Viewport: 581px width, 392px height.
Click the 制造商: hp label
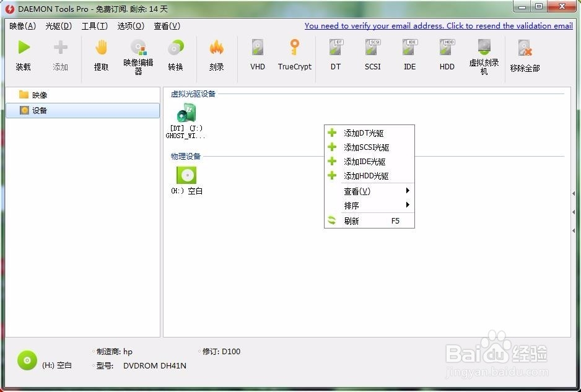click(114, 351)
